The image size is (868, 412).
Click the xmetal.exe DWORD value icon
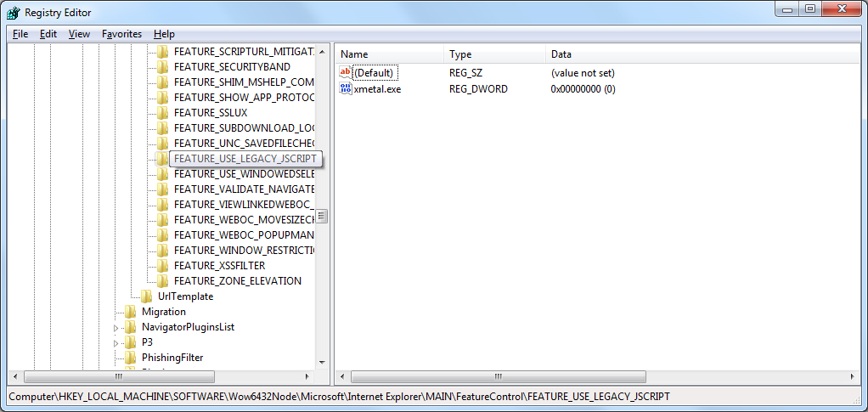(x=346, y=88)
